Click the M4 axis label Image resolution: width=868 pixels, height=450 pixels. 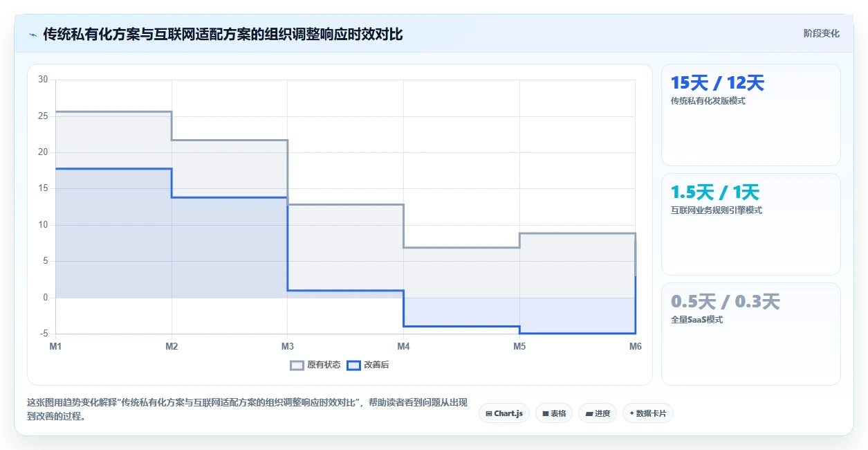click(x=403, y=346)
